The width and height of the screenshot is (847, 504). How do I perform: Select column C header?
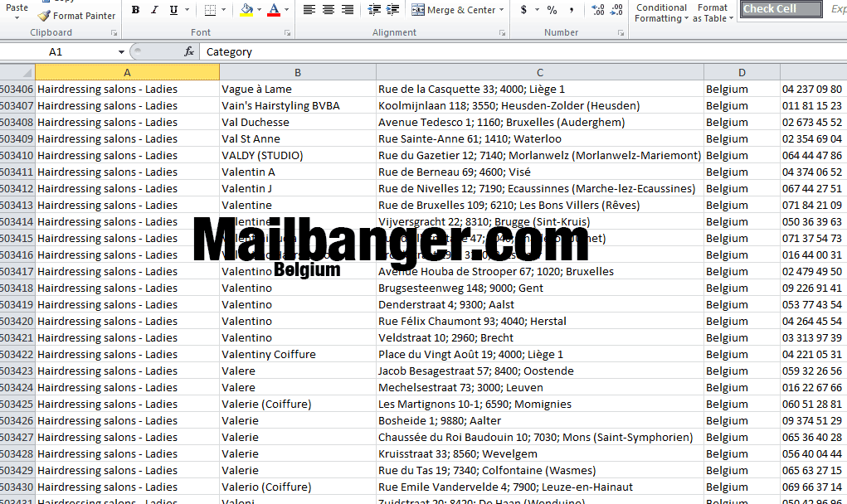point(539,72)
